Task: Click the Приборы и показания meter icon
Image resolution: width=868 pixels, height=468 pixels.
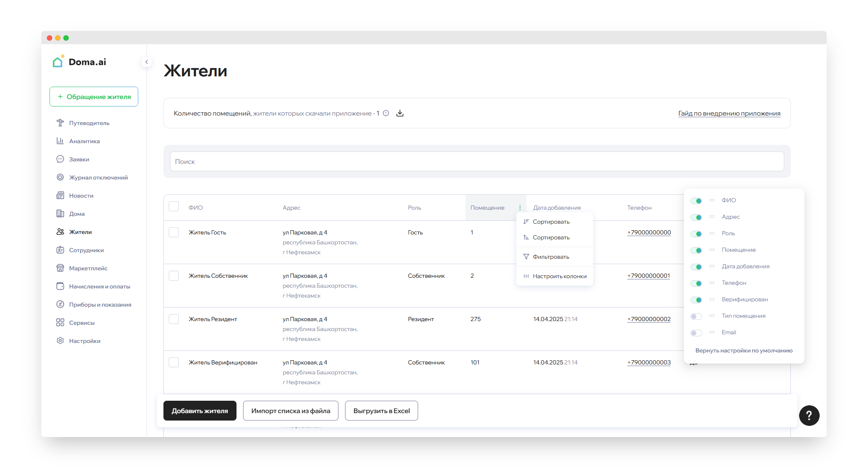Action: coord(60,305)
